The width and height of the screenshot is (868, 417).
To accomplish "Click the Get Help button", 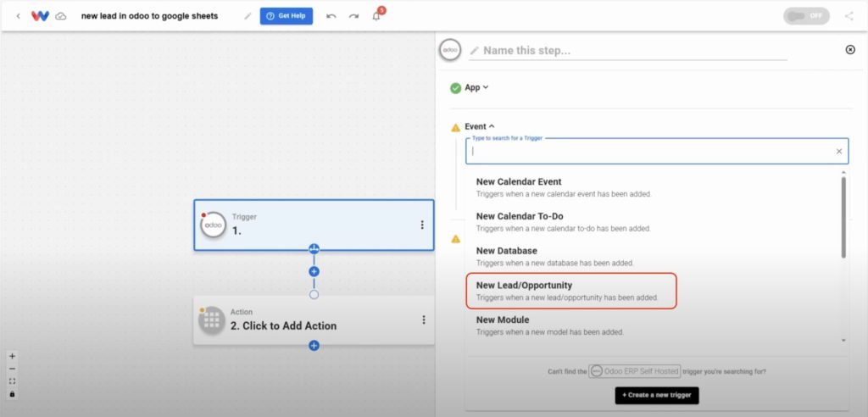I will point(287,16).
